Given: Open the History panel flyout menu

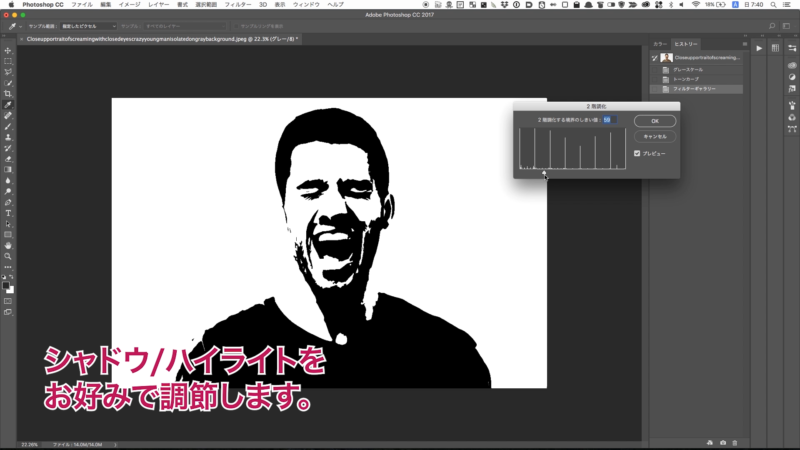Looking at the screenshot, I should pyautogui.click(x=745, y=44).
